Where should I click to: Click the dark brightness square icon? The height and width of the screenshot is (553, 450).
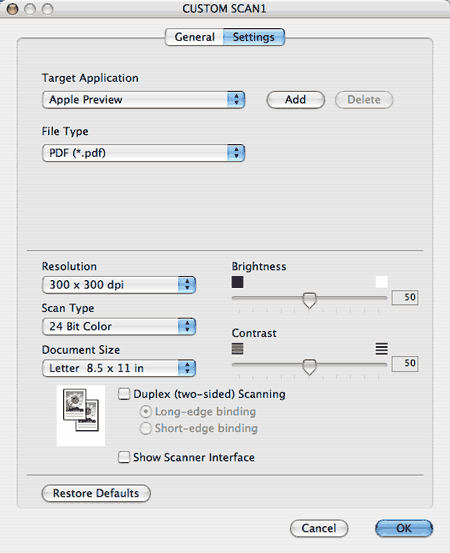coord(237,282)
